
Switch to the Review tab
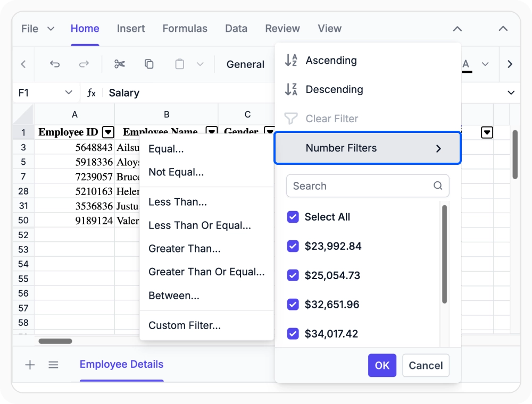(x=282, y=29)
